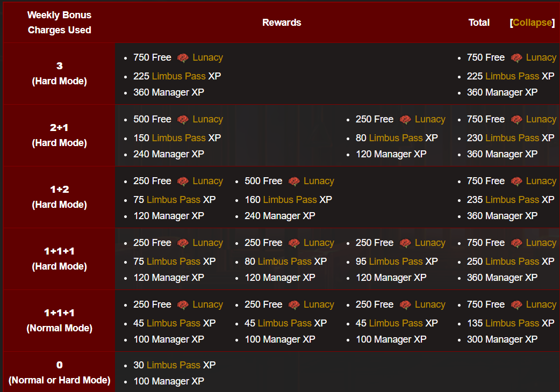The width and height of the screenshot is (560, 392).
Task: Open Lunacy link above 135 Limbus Pass XP
Action: click(x=541, y=304)
